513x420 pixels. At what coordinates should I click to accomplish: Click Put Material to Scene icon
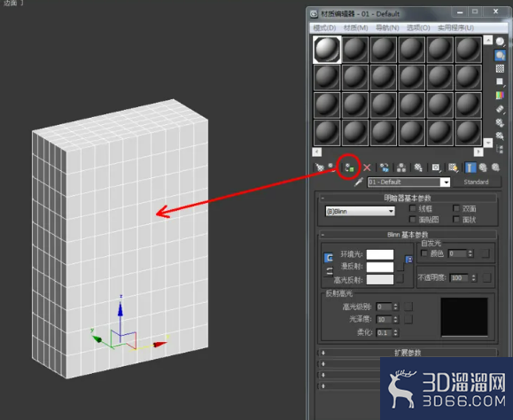point(331,167)
